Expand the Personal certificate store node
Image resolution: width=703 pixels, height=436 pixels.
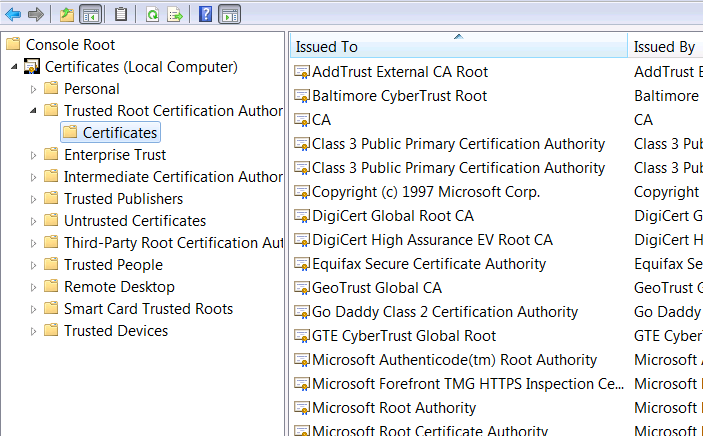click(34, 89)
